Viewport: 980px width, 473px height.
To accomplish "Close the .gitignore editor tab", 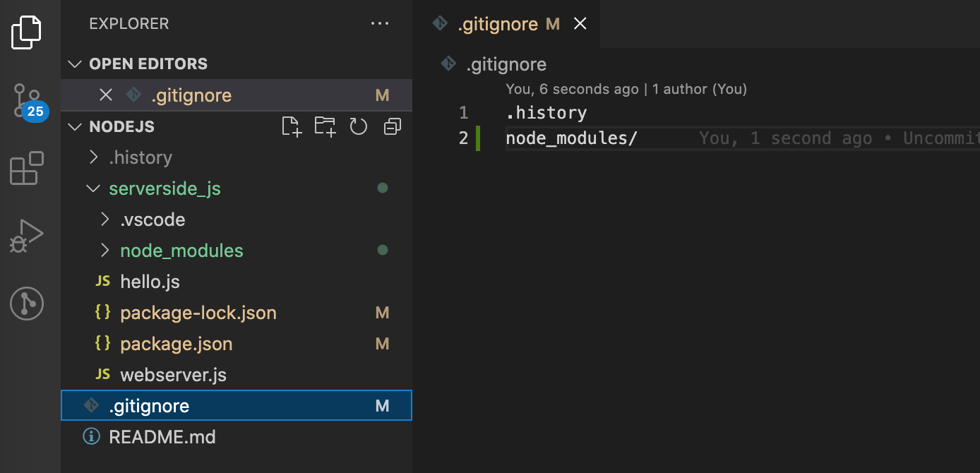I will [580, 24].
